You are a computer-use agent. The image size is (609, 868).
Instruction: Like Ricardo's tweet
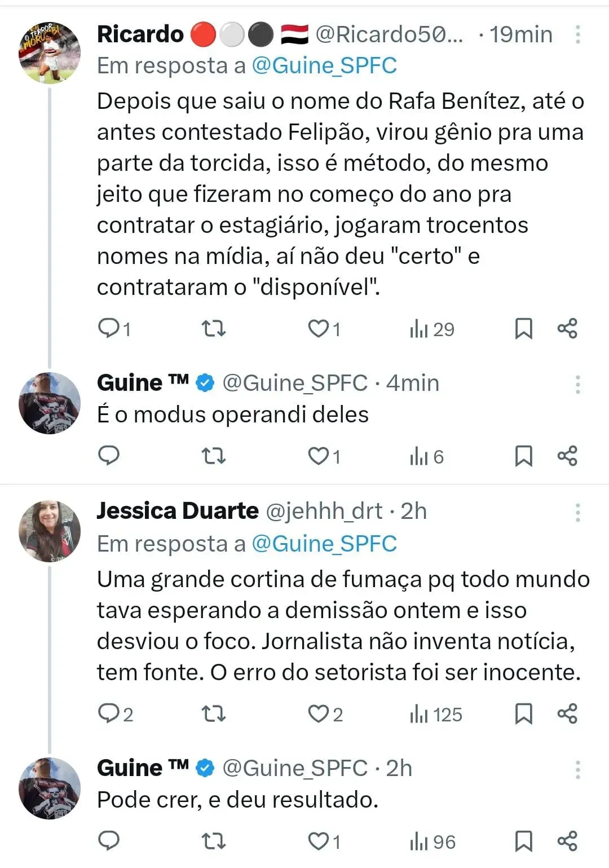coord(319,328)
